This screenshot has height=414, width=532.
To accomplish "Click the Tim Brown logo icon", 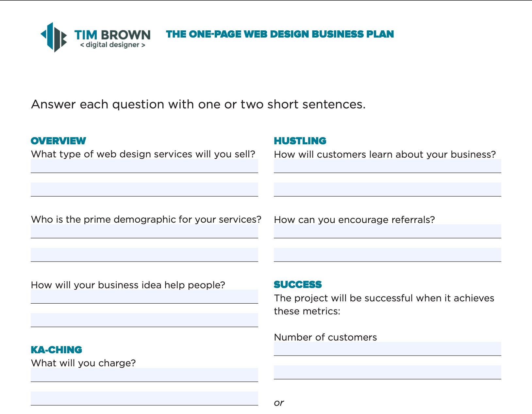I will coord(54,37).
